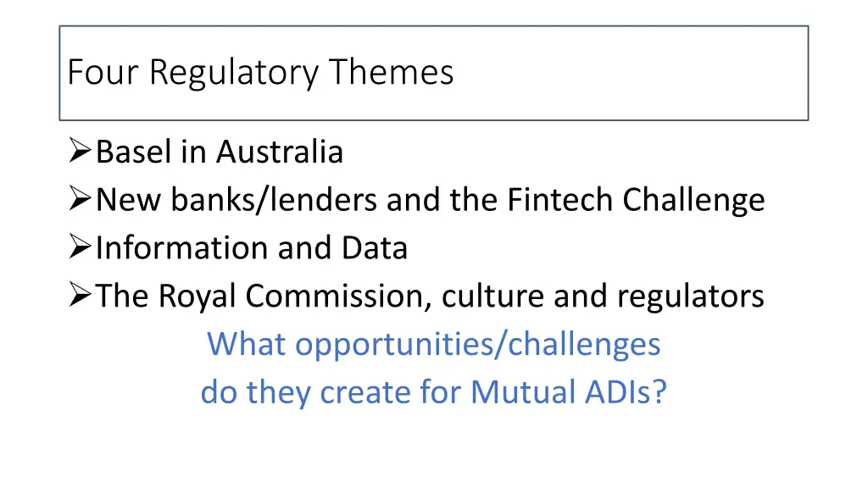Click the arrow bullet before The Royal Commission
This screenshot has width=868, height=488.
coord(80,297)
